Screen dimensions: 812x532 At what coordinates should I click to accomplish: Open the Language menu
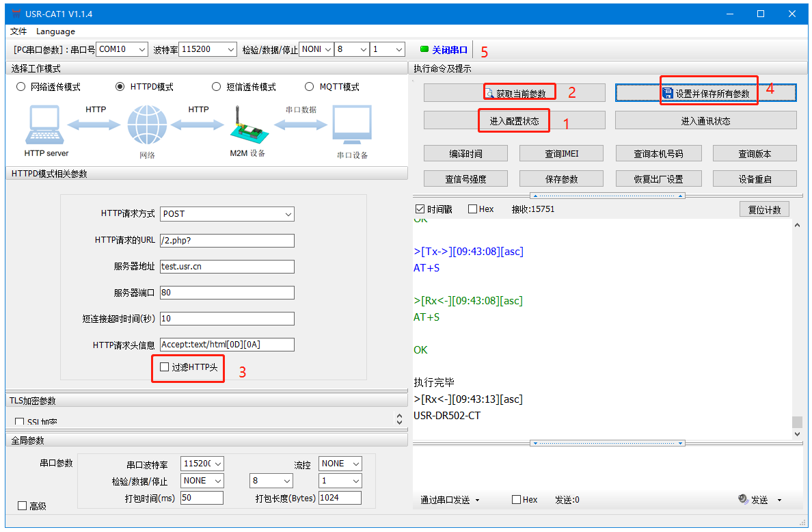[55, 31]
